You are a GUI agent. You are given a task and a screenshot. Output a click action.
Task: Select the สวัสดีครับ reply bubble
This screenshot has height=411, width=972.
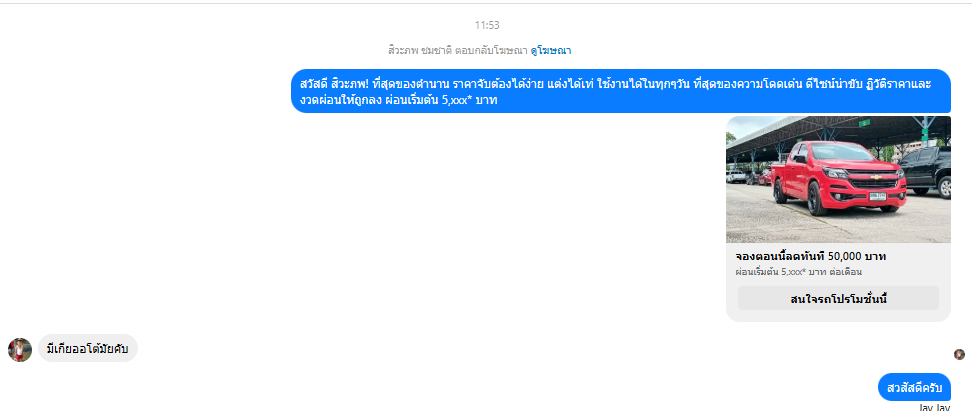click(914, 388)
